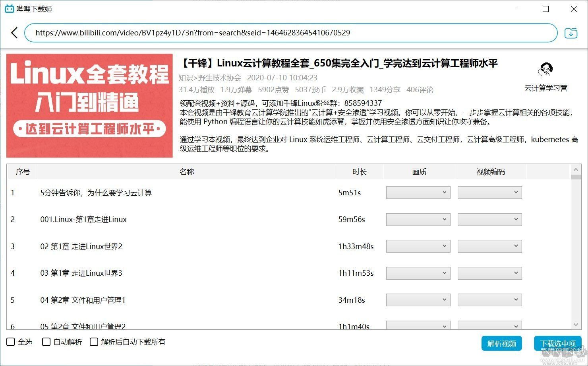This screenshot has height=366, width=588.
Task: Enable the 自动解析 checkbox
Action: pyautogui.click(x=46, y=342)
